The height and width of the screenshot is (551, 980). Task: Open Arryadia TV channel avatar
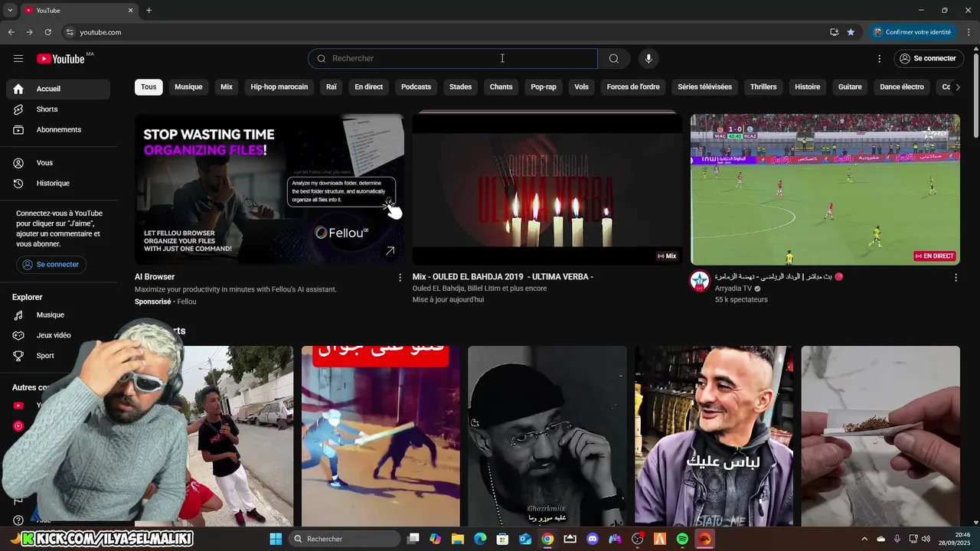(700, 281)
